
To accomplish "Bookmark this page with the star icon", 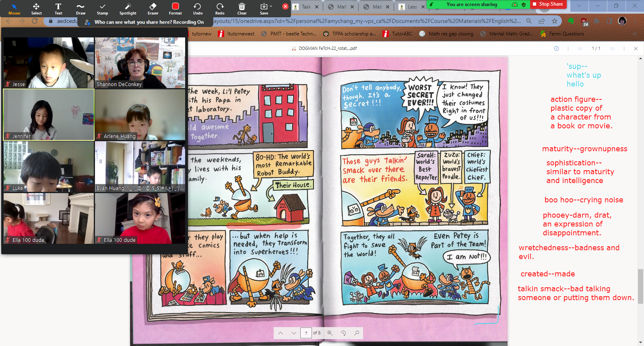I will click(x=555, y=21).
